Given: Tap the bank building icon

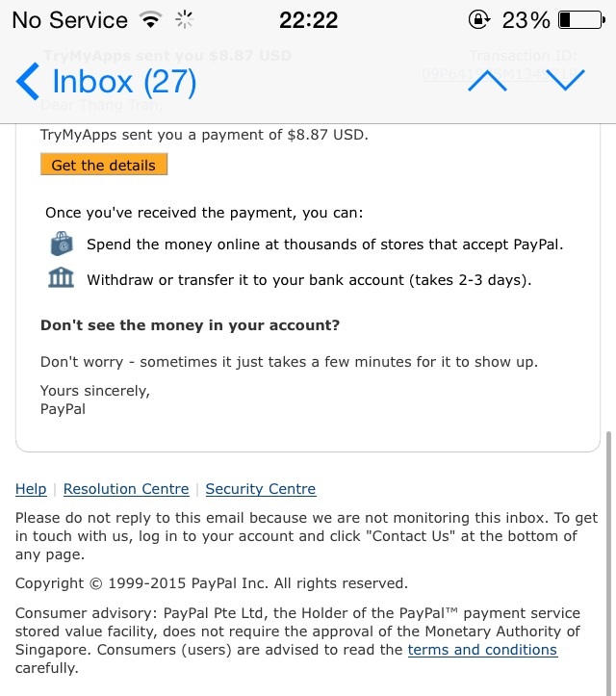Looking at the screenshot, I should tap(62, 279).
